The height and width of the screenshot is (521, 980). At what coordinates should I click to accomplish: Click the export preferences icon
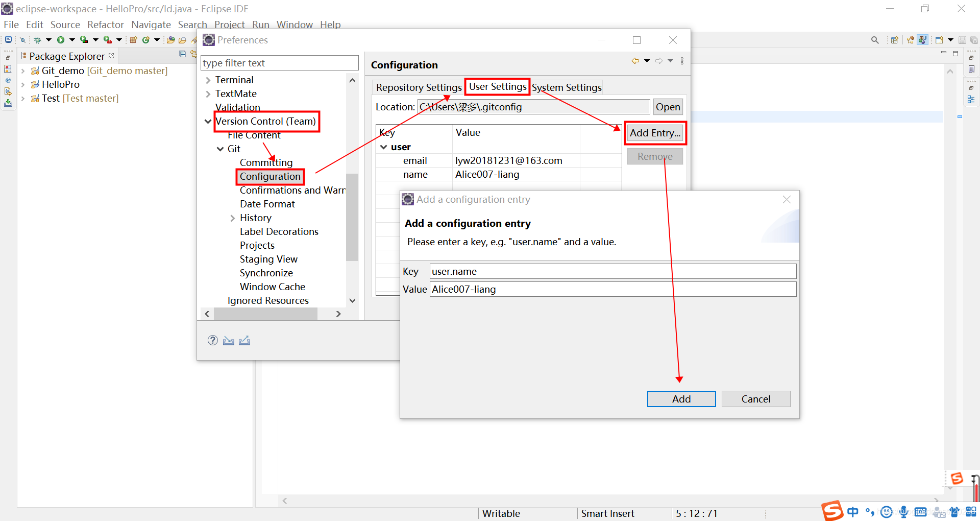coord(244,340)
